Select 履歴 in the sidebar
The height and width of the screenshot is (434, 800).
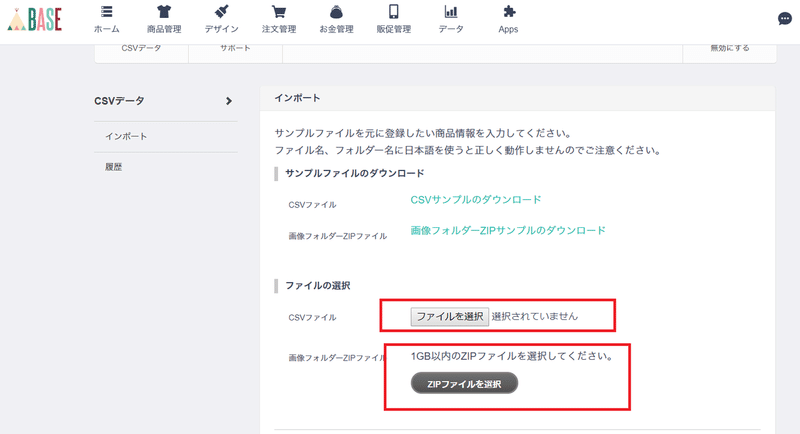click(x=113, y=167)
